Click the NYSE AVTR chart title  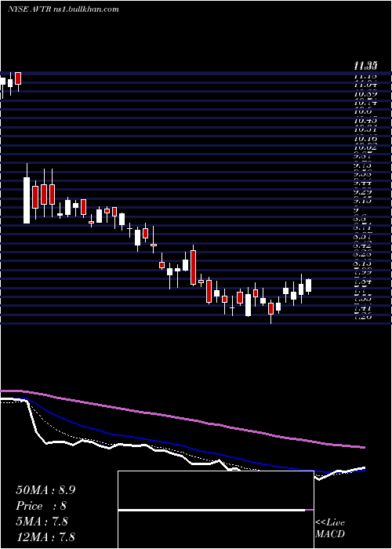point(63,9)
